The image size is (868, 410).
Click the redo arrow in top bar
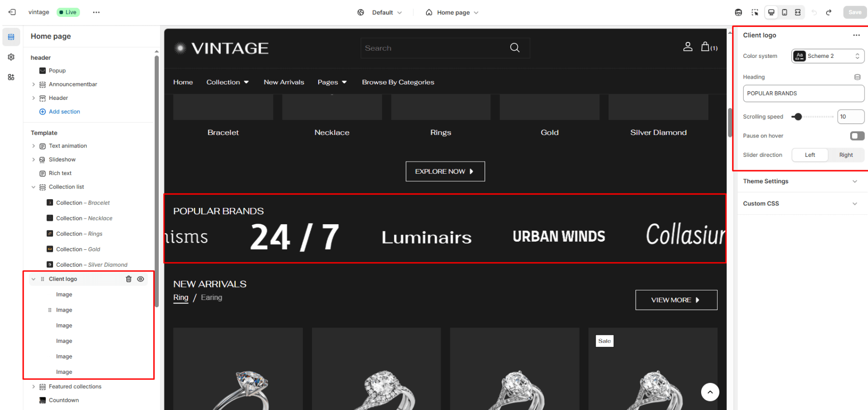pos(828,13)
